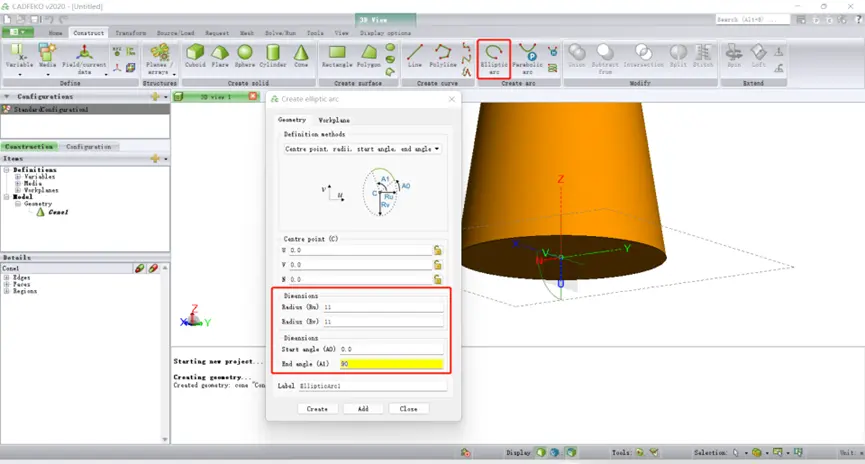Click the new file icon in quick access
The width and height of the screenshot is (865, 464).
[x=8, y=19]
